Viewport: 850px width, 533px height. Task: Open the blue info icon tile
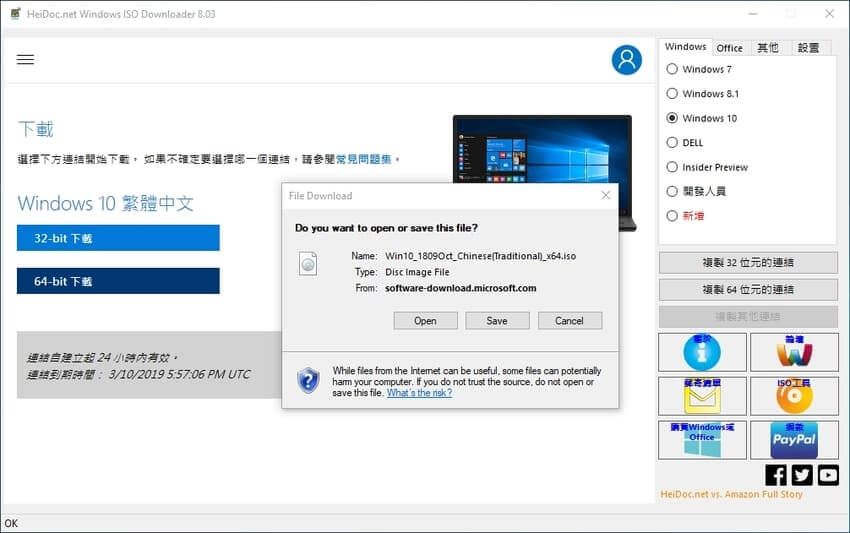702,352
